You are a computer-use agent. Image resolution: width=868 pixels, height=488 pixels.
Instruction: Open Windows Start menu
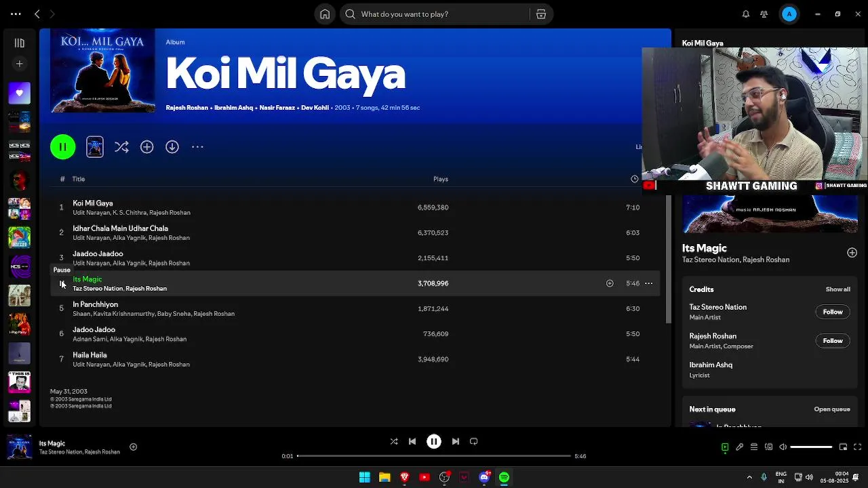tap(365, 477)
